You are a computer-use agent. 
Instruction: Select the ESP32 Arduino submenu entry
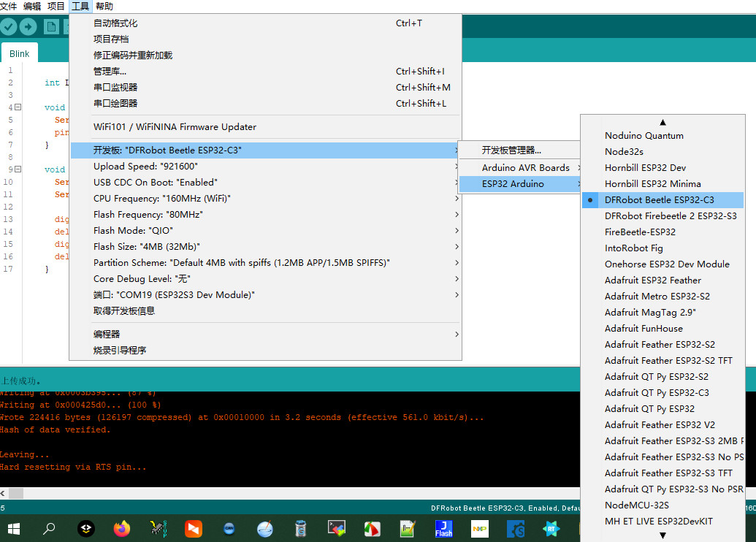[x=519, y=184]
